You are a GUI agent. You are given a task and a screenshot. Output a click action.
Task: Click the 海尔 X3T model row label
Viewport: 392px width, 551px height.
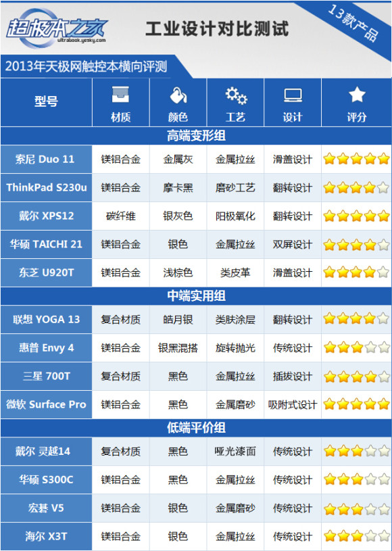(x=46, y=537)
